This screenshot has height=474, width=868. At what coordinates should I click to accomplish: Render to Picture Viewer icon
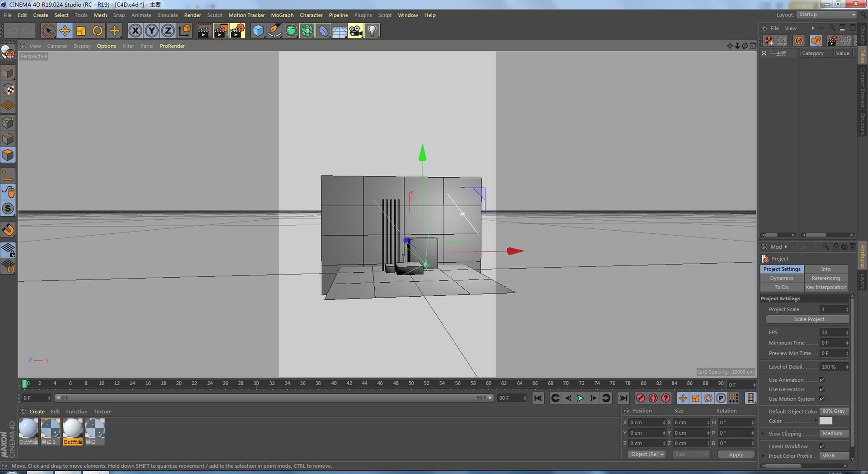(x=221, y=31)
